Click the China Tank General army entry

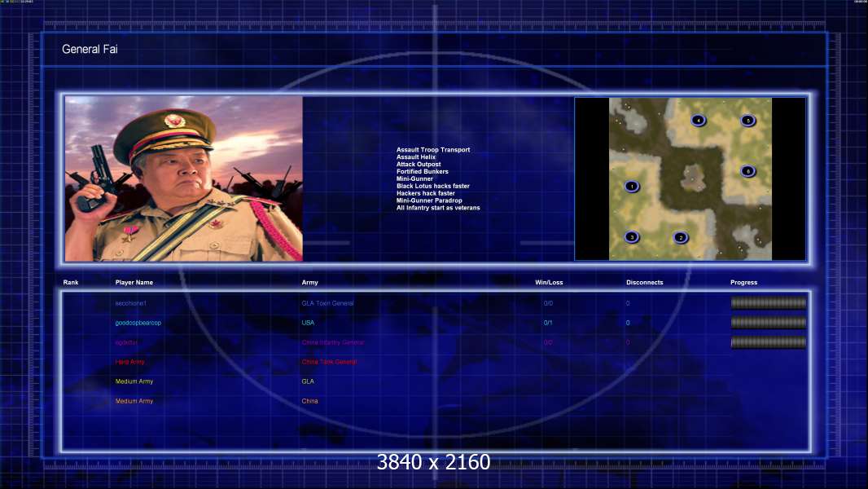[329, 362]
